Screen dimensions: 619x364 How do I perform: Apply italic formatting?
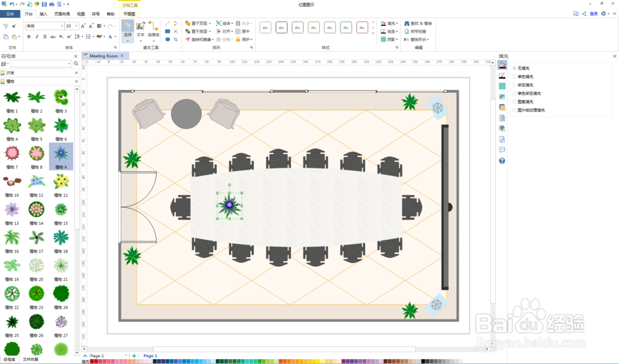point(37,37)
